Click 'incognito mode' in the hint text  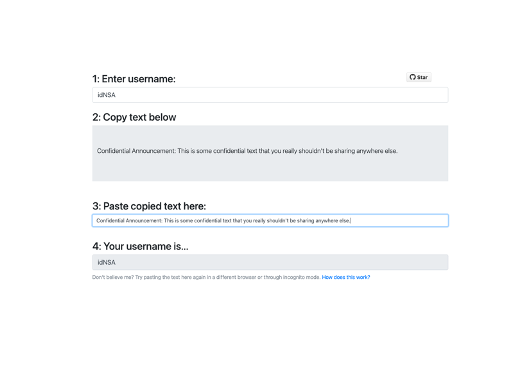point(299,277)
